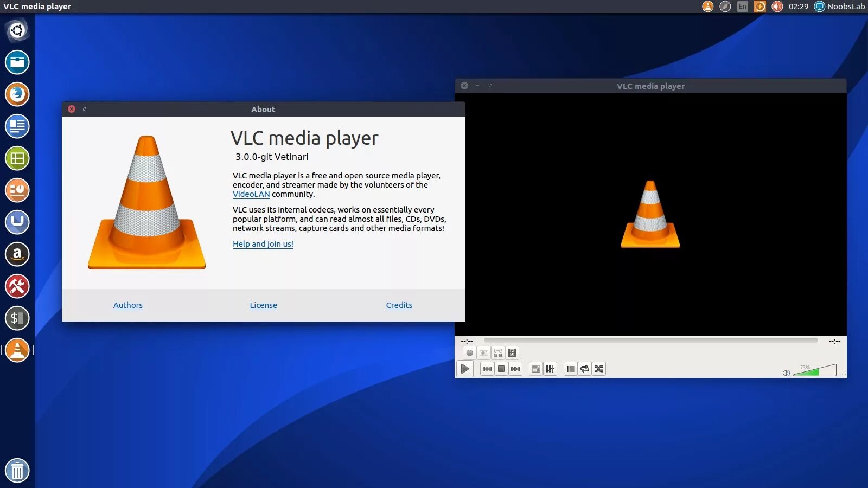Click the 3.0.0-git Vetinari version text
The image size is (868, 488).
point(272,157)
